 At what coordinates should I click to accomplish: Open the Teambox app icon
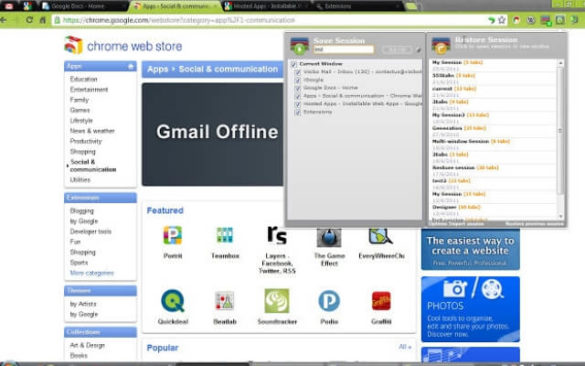pyautogui.click(x=225, y=235)
